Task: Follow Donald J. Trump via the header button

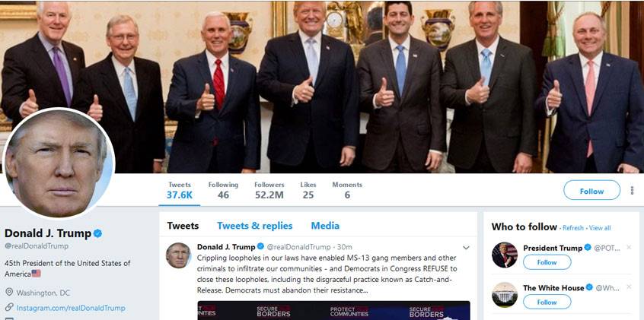Action: pyautogui.click(x=591, y=192)
